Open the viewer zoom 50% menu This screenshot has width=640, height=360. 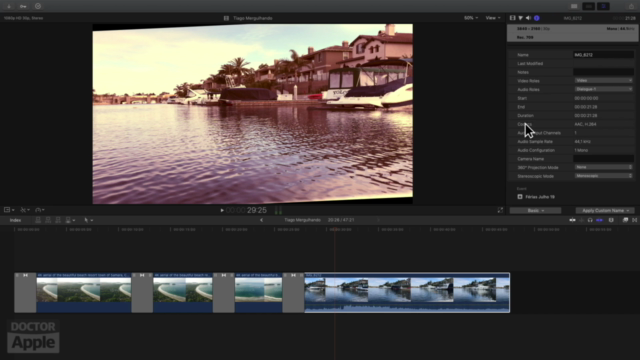471,18
